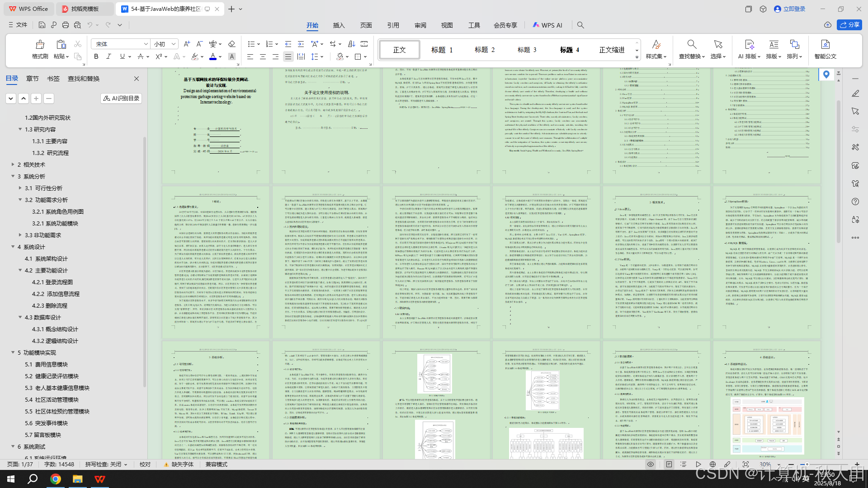
Task: Select the Format Painter (格式刷) tool
Action: [40, 49]
